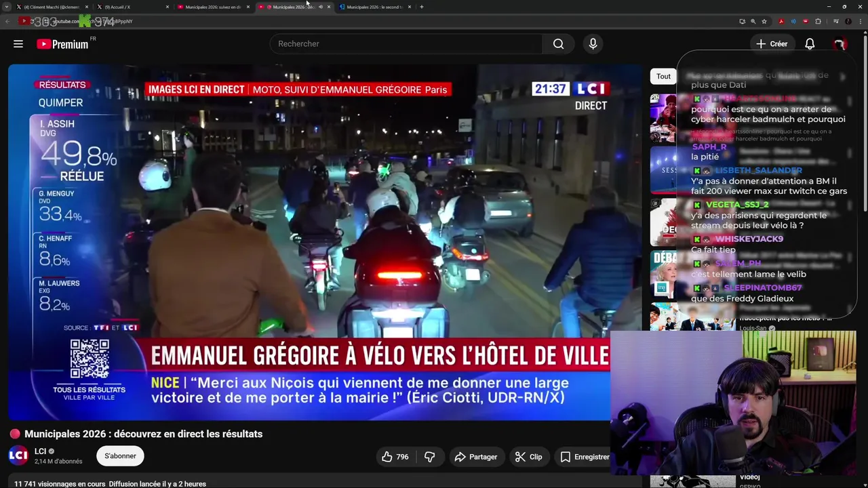Click chat username SLEEPINATOMB67
868x488 pixels.
pos(763,288)
